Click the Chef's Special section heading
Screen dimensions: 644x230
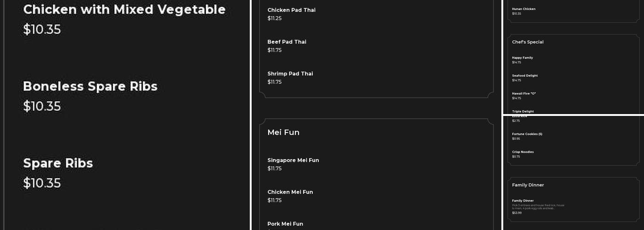tap(528, 42)
